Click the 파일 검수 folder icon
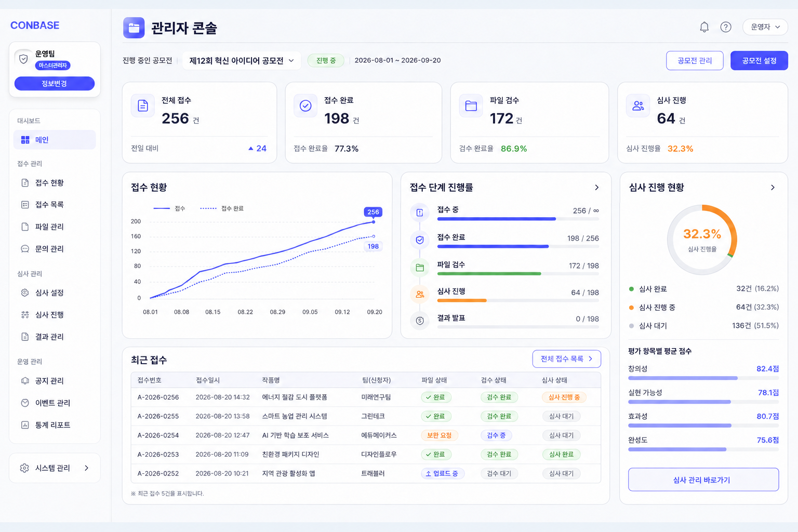Image resolution: width=798 pixels, height=532 pixels. coord(471,106)
